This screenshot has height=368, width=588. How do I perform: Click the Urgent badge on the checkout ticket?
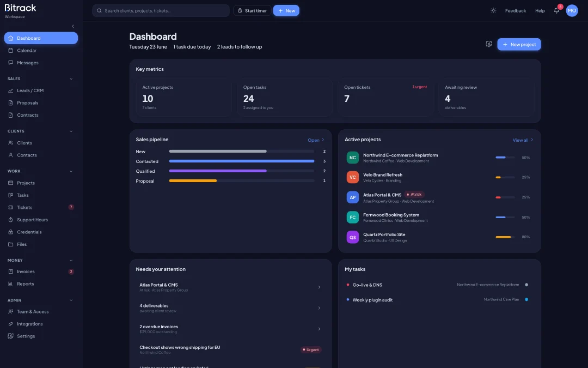[x=311, y=349]
